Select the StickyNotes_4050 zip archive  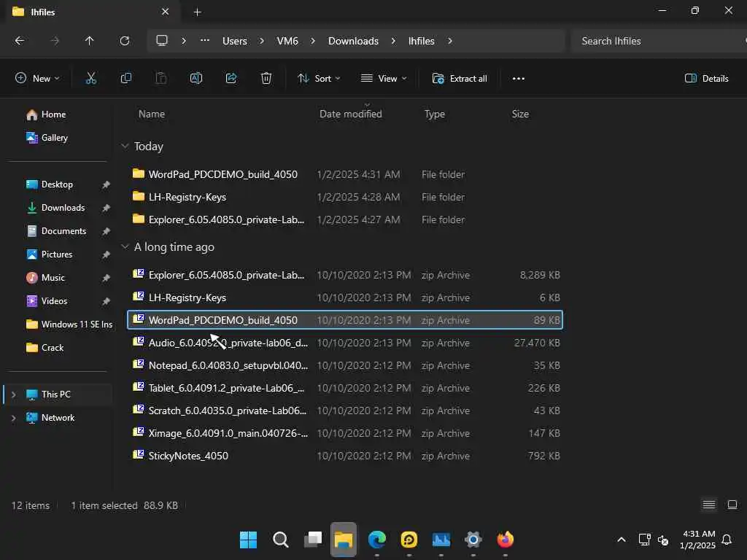[345, 456]
